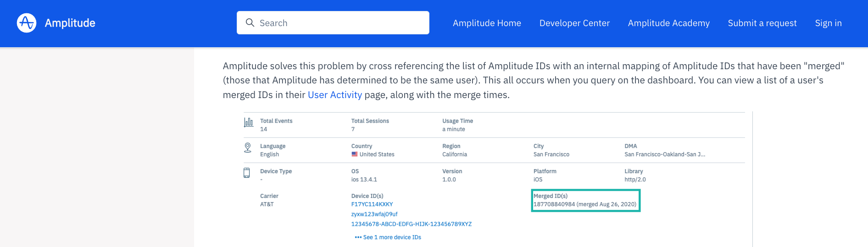
Task: Click the OS value ios 13.4.1
Action: (364, 180)
